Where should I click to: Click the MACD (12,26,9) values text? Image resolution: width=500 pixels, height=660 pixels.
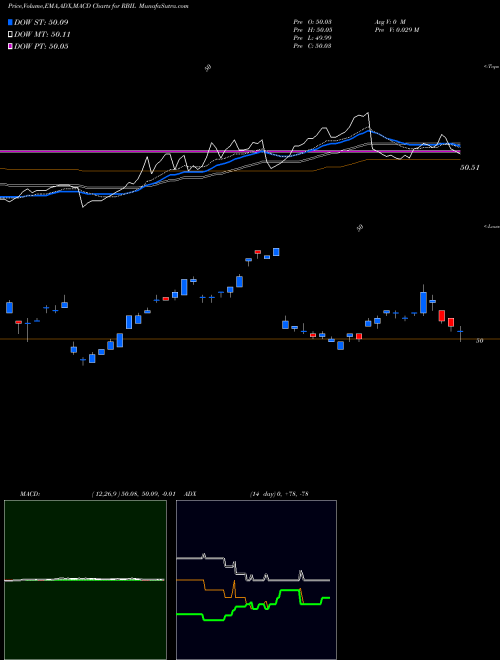click(133, 494)
